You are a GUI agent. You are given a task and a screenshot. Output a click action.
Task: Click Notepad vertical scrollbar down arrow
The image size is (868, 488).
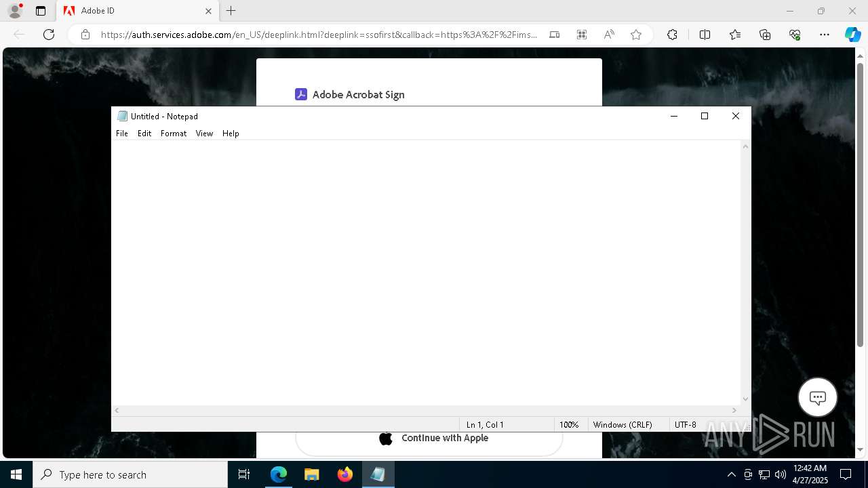(746, 399)
